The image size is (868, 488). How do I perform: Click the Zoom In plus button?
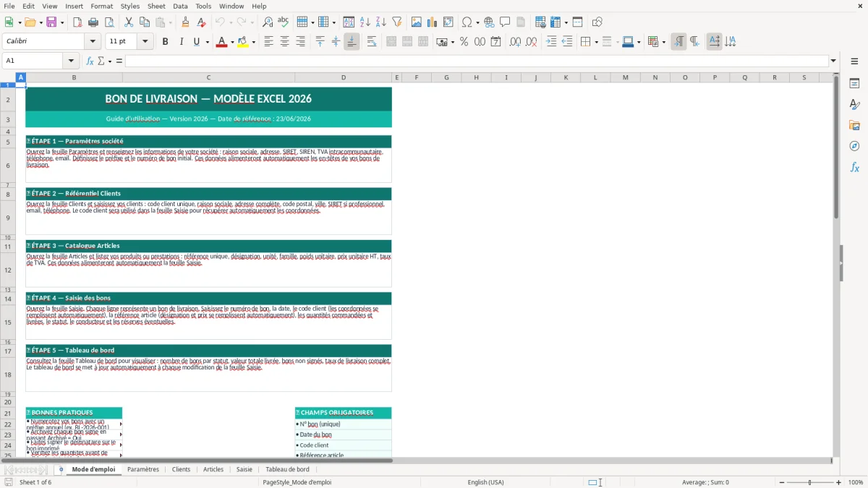[x=839, y=482]
